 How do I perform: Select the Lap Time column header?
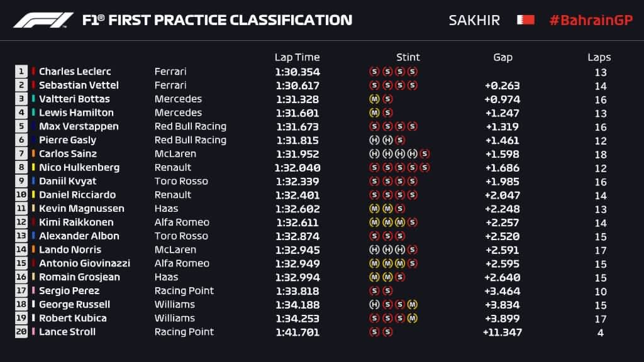(297, 57)
